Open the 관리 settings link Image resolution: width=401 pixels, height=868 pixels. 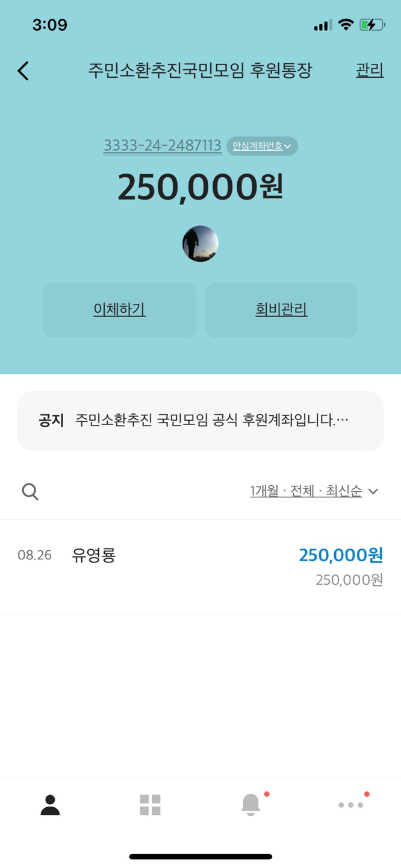pos(369,71)
